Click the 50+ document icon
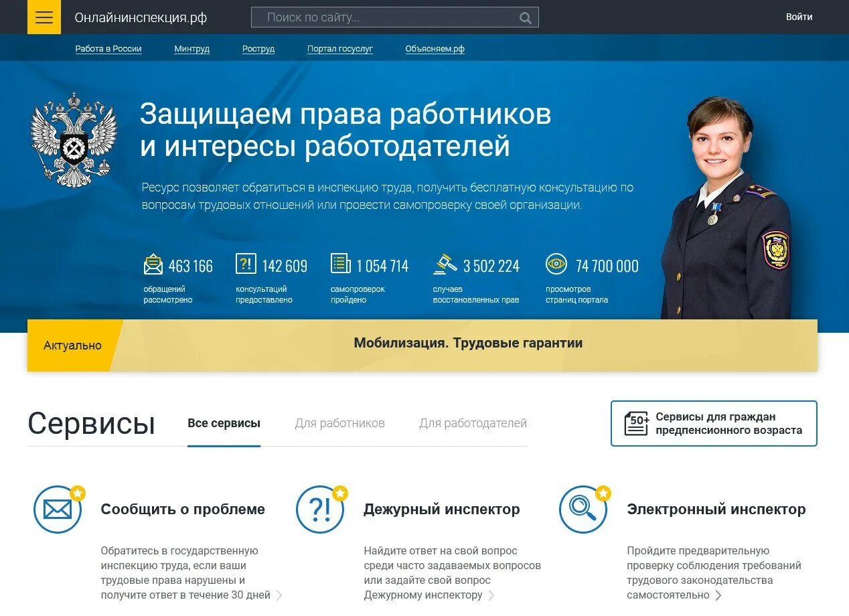Image resolution: width=849 pixels, height=616 pixels. pyautogui.click(x=637, y=423)
